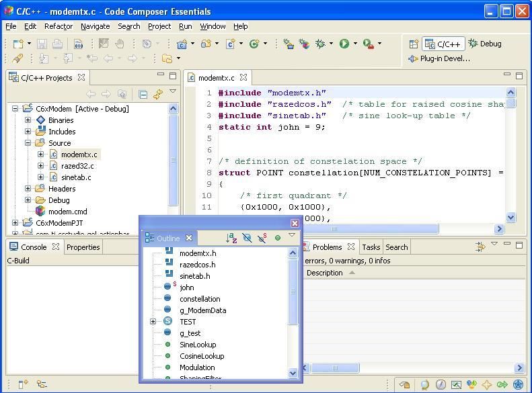532x393 pixels.
Task: Click the green Run button icon
Action: tap(344, 44)
